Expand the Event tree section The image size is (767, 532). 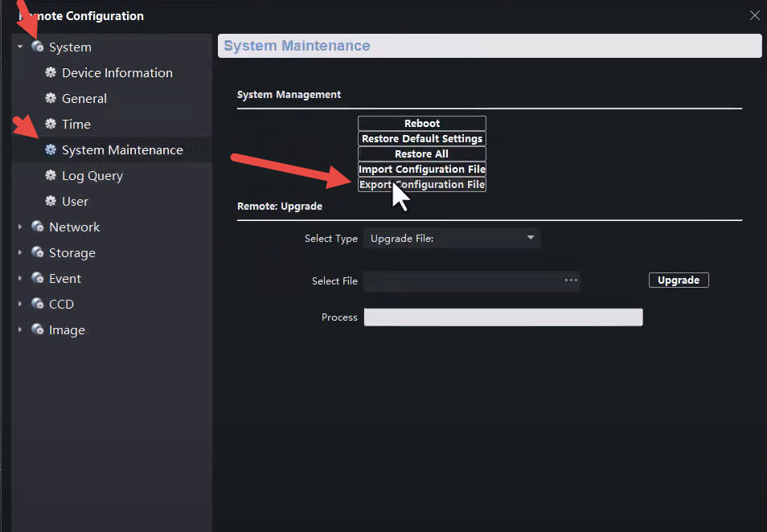[x=20, y=279]
